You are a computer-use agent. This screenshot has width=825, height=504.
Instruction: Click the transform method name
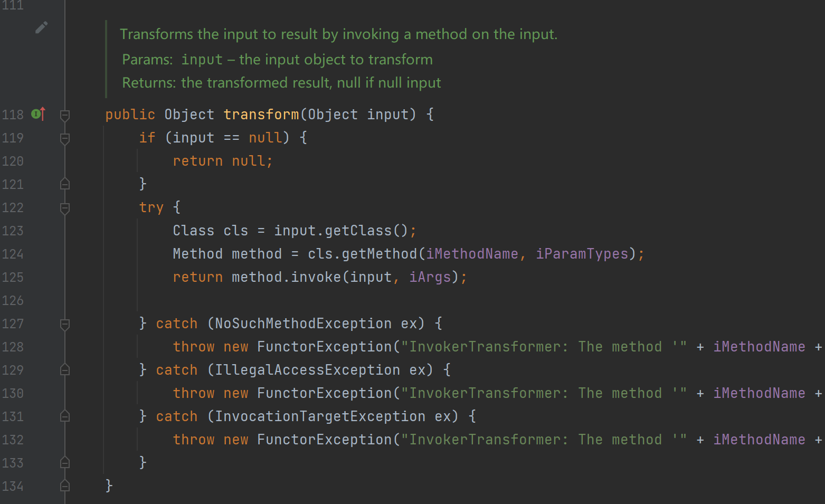(261, 115)
